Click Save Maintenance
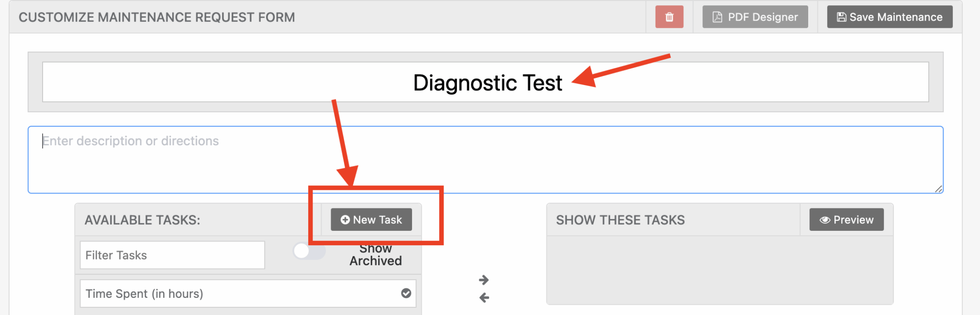Screen dimensions: 980x315 889,16
